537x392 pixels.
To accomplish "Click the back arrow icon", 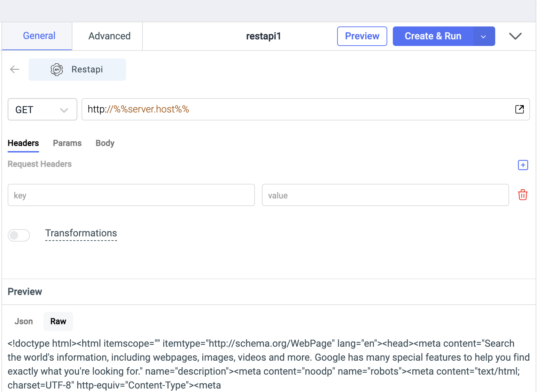I will [15, 69].
